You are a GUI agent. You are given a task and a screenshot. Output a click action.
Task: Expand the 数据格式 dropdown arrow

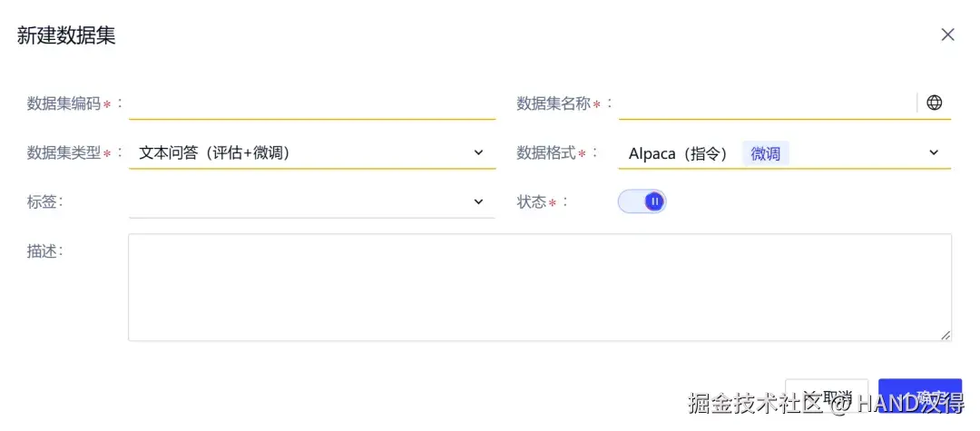tap(934, 152)
